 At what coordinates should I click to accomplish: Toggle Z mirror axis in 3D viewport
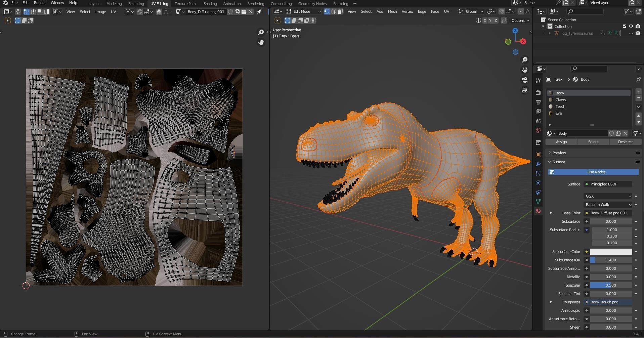[x=496, y=20]
